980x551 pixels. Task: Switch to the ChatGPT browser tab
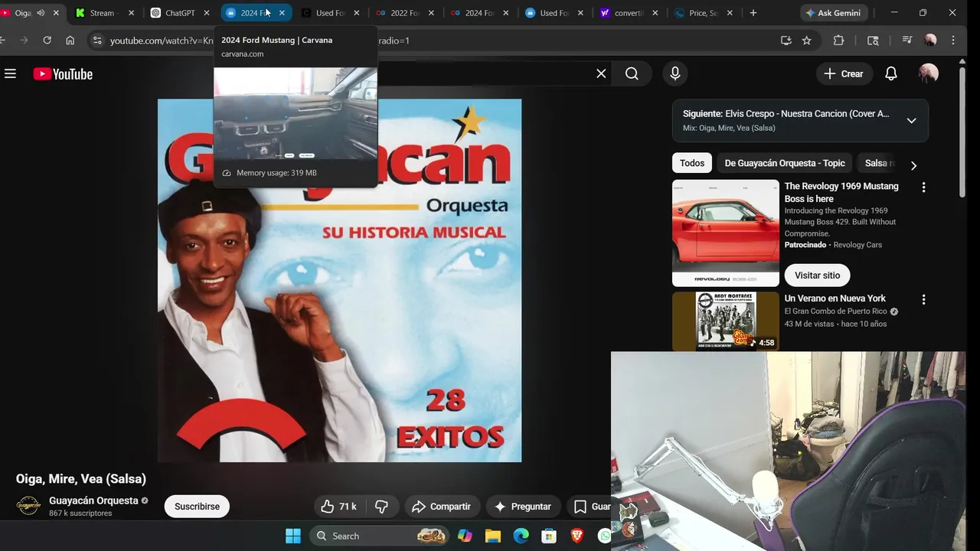tap(180, 13)
